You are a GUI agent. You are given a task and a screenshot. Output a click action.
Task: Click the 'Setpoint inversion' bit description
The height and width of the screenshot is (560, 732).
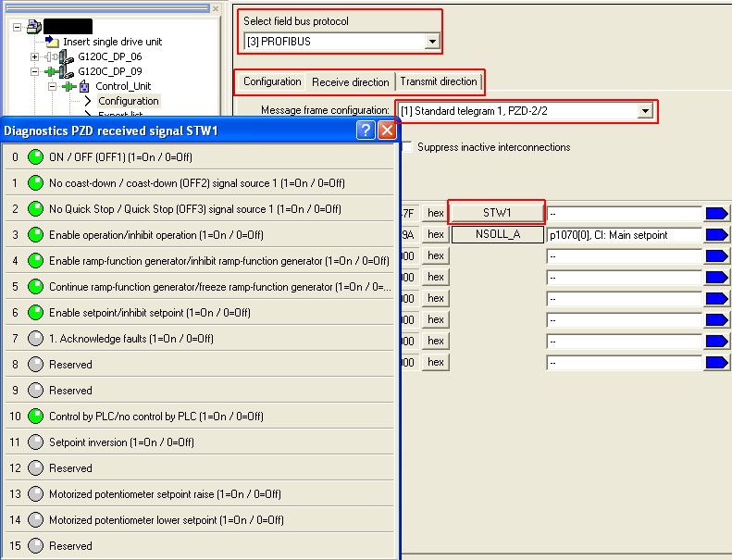121,442
